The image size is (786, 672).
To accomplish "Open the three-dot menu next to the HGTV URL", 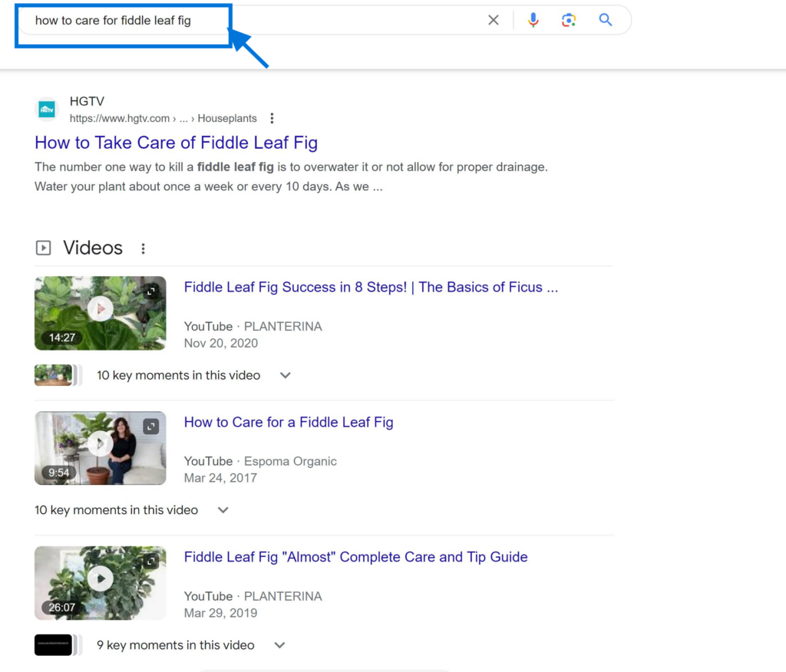I will [x=272, y=117].
